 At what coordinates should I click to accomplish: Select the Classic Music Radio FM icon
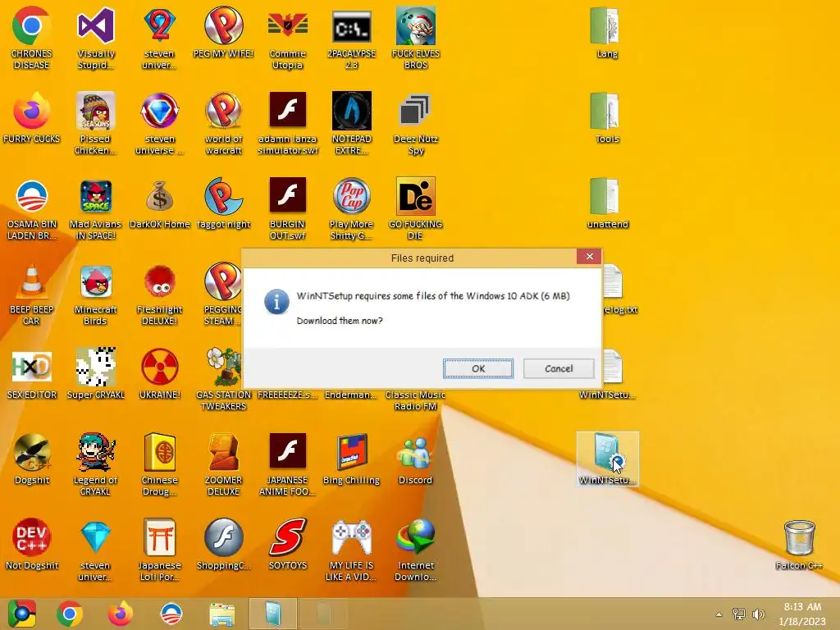point(415,400)
